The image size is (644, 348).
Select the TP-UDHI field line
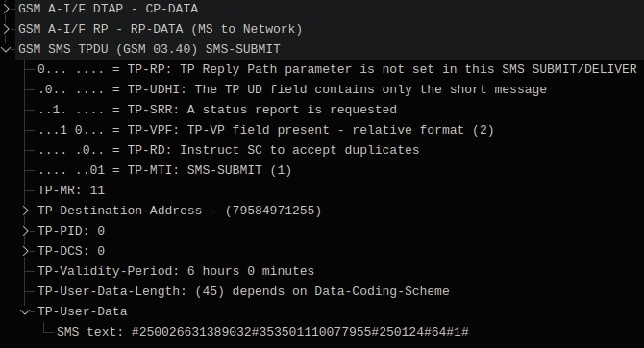[x=292, y=89]
